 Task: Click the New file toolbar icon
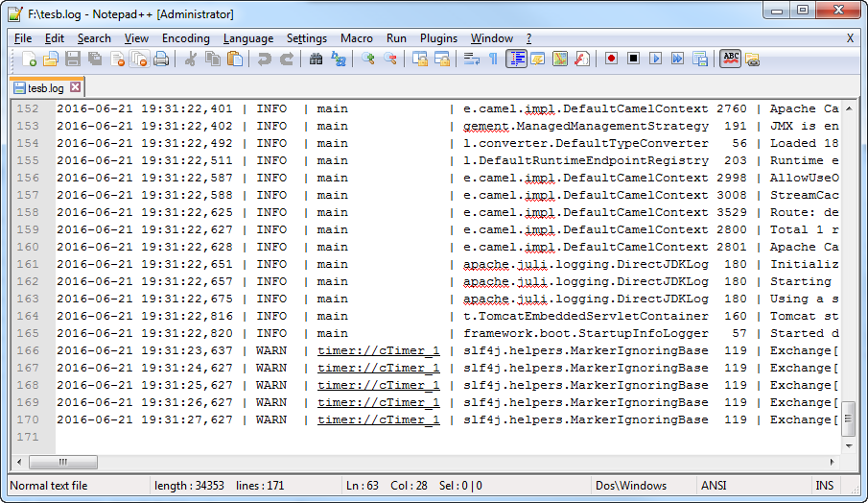[x=29, y=60]
